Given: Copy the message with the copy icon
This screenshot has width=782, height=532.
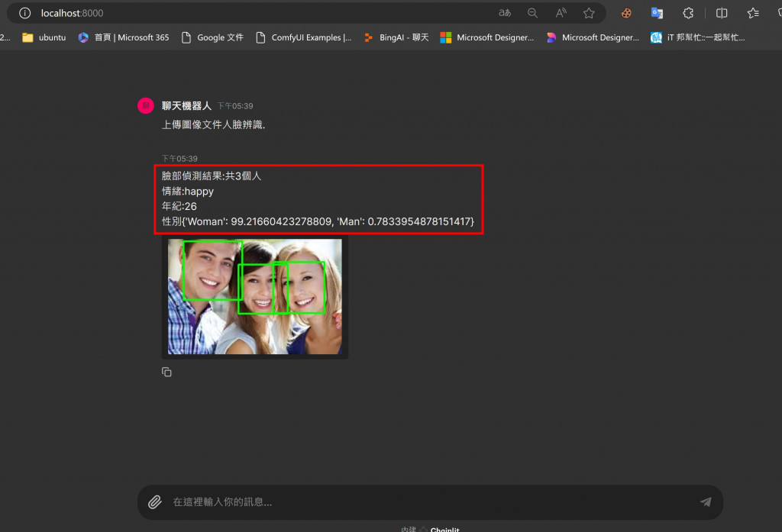Looking at the screenshot, I should click(x=166, y=372).
